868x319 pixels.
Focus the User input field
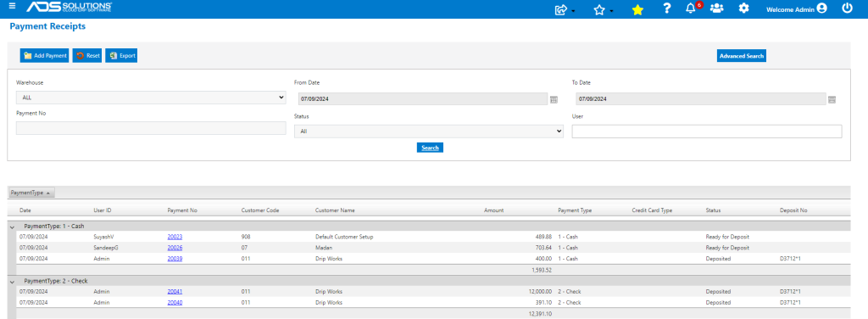click(x=707, y=132)
